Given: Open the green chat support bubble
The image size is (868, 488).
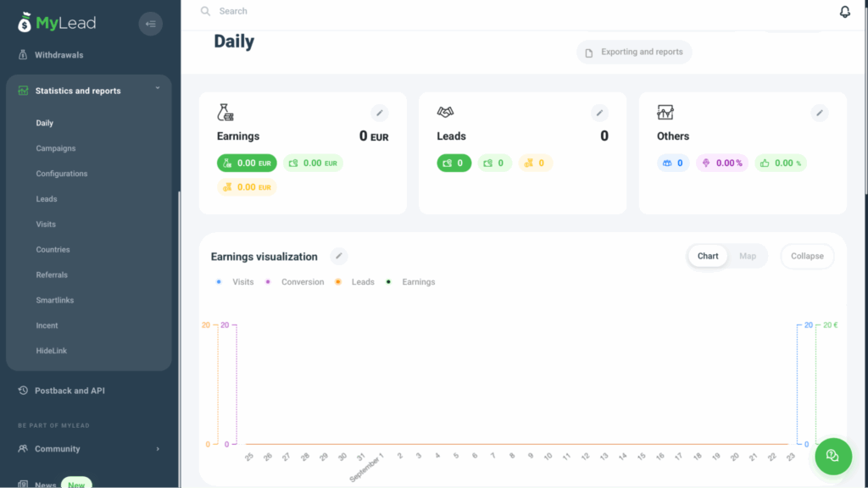Looking at the screenshot, I should [x=832, y=456].
